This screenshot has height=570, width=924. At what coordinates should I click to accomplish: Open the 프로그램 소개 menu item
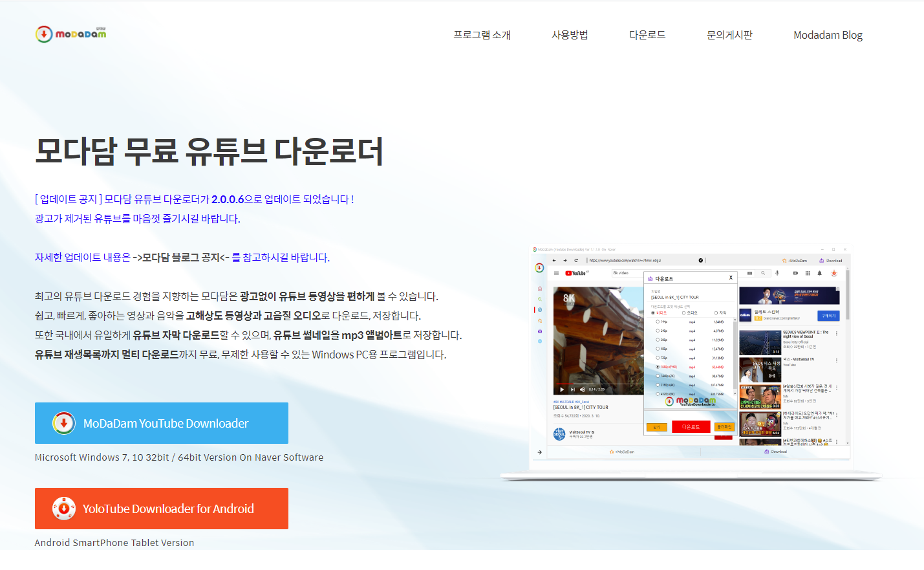click(482, 35)
